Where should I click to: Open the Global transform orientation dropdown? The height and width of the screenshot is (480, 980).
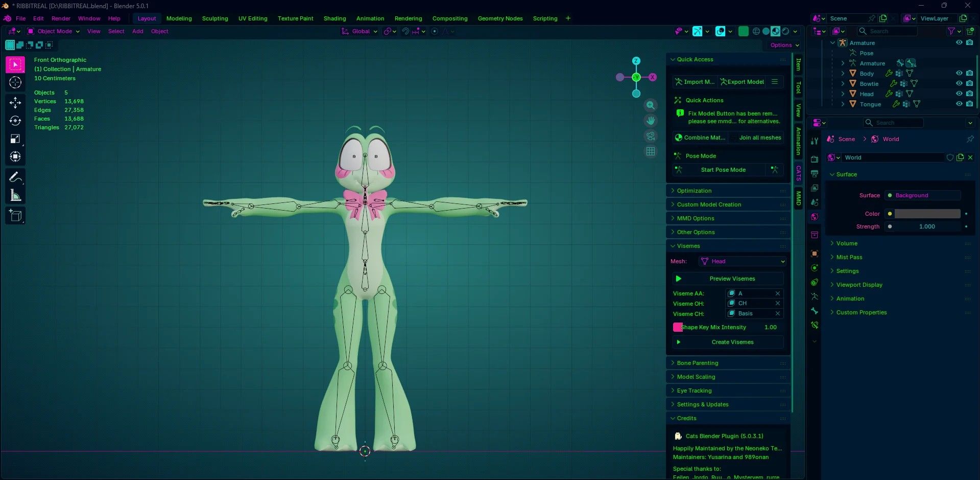(360, 31)
